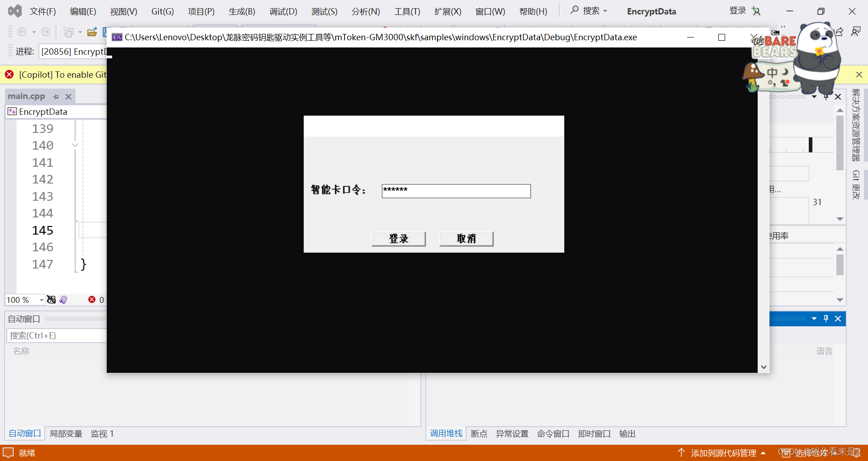Image resolution: width=868 pixels, height=461 pixels.
Task: Pin the main.cpp tab
Action: pos(56,96)
